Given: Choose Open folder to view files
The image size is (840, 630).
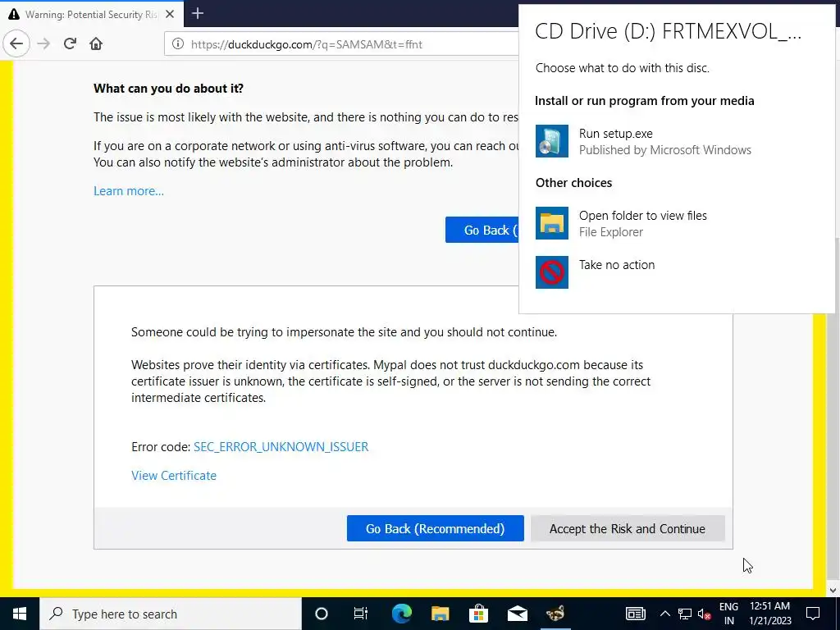Looking at the screenshot, I should click(643, 216).
